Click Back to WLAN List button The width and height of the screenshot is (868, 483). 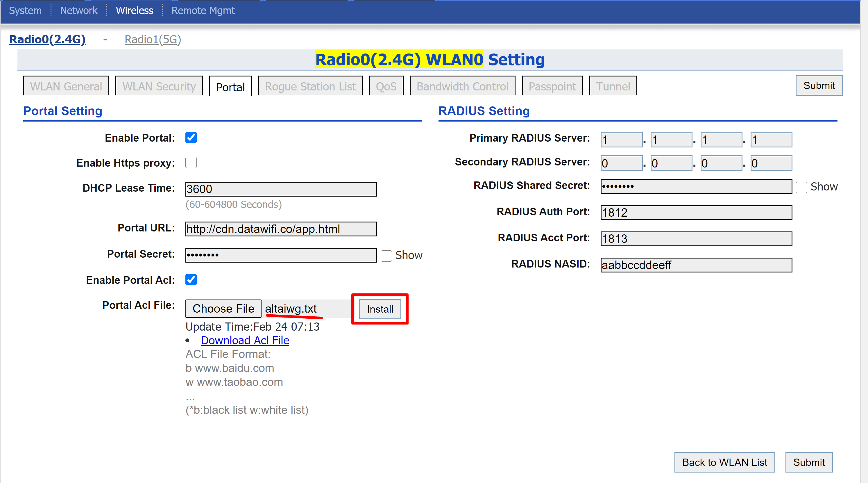click(x=724, y=462)
